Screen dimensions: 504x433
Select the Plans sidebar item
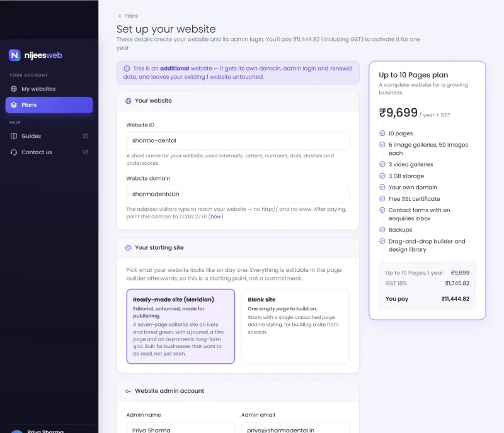[x=49, y=105]
